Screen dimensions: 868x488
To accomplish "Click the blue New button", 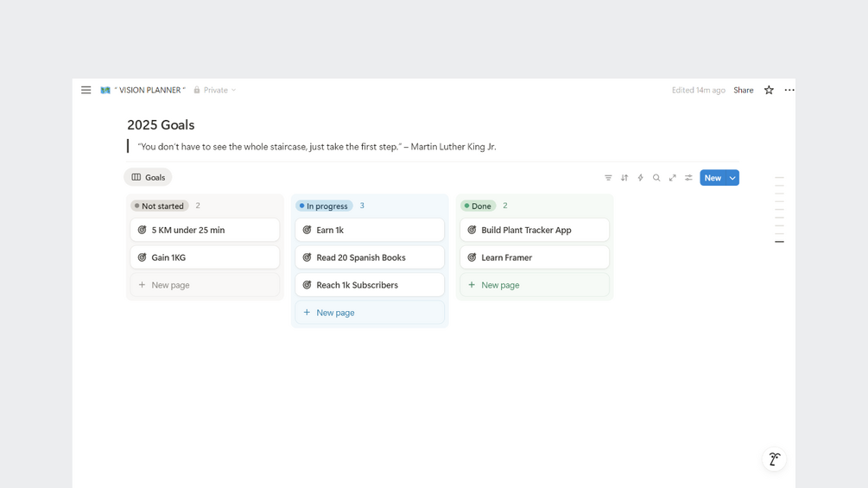I will tap(713, 178).
